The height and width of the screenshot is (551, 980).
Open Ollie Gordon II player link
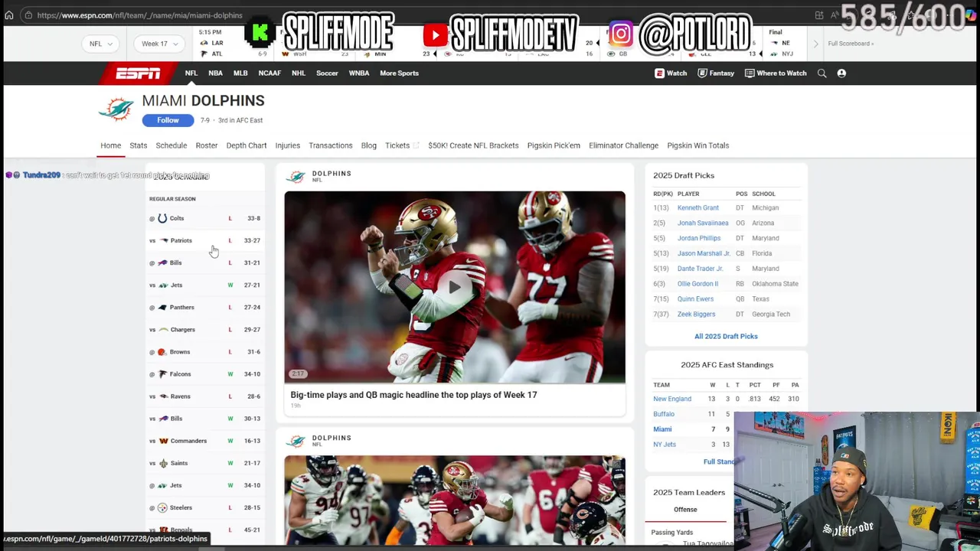coord(697,284)
